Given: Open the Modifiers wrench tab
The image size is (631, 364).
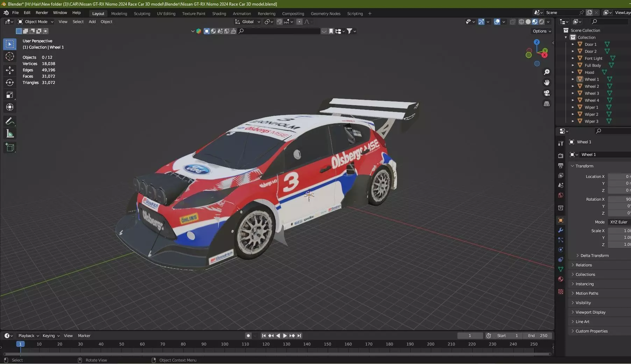Looking at the screenshot, I should pyautogui.click(x=561, y=230).
